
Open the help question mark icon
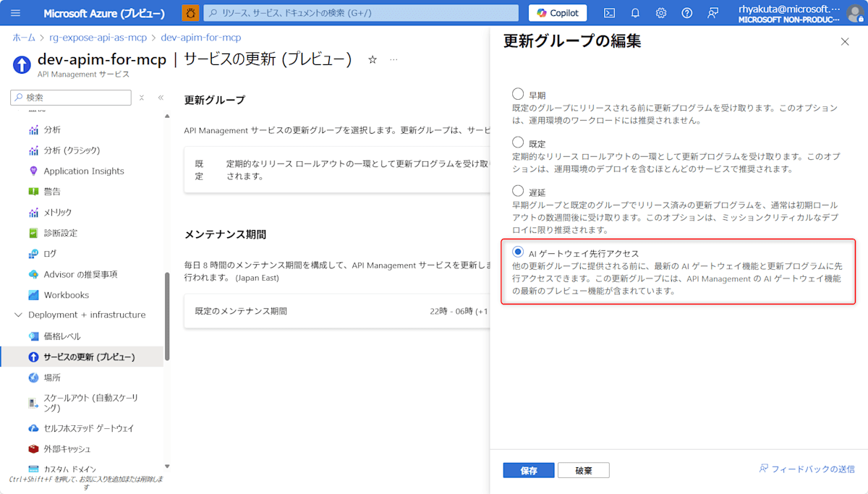(x=687, y=13)
